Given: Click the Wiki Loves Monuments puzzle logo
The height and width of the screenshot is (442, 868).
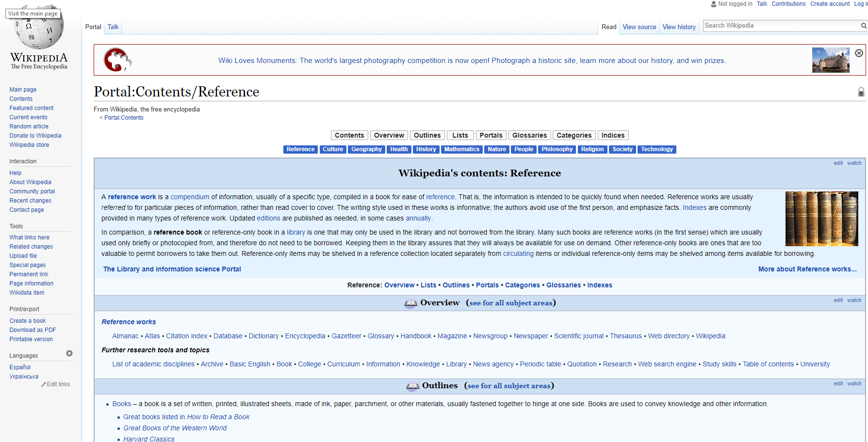Looking at the screenshot, I should pos(117,60).
